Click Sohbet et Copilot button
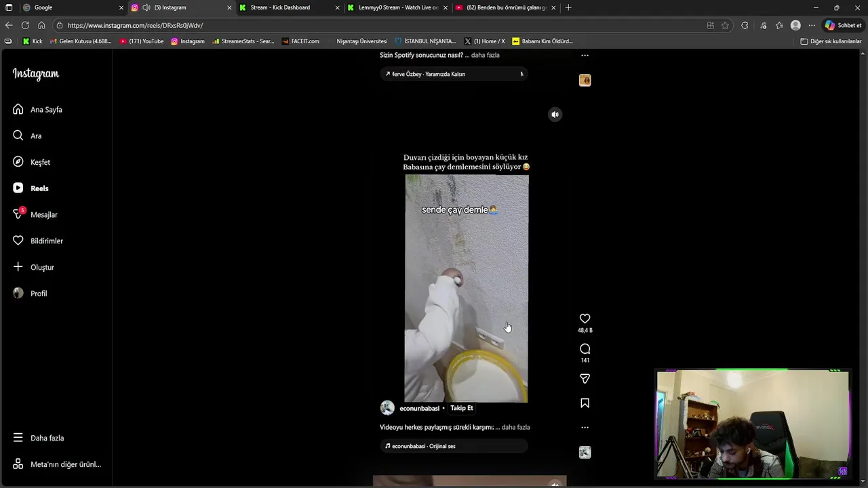The image size is (868, 488). coord(843,25)
